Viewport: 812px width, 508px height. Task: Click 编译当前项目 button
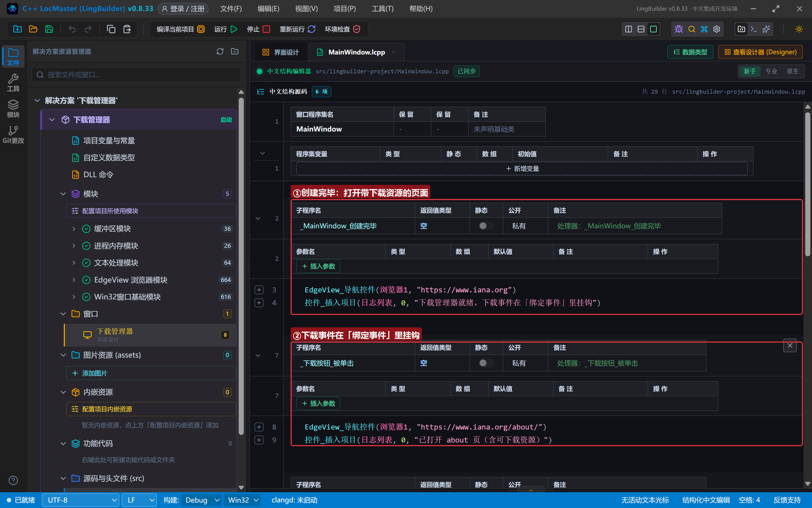click(x=181, y=29)
